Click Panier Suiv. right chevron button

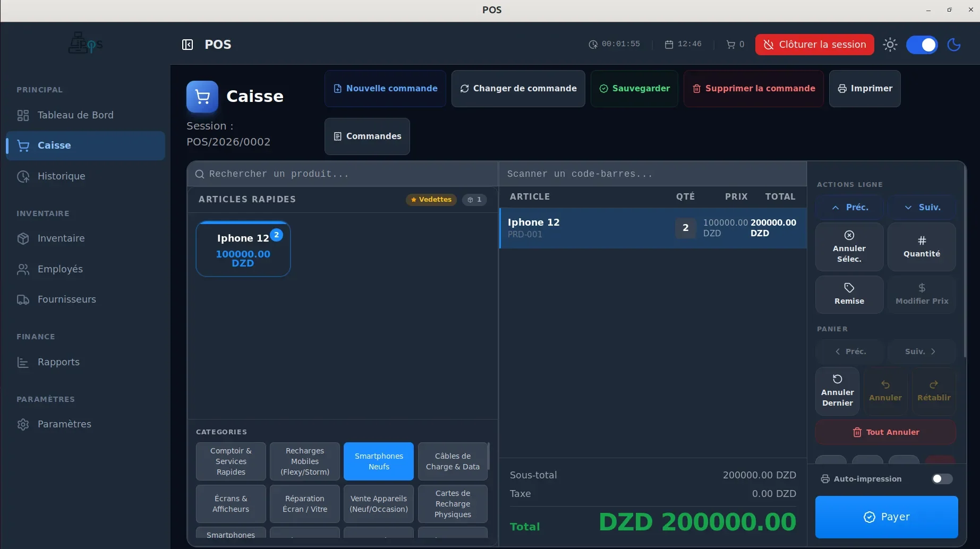point(921,351)
